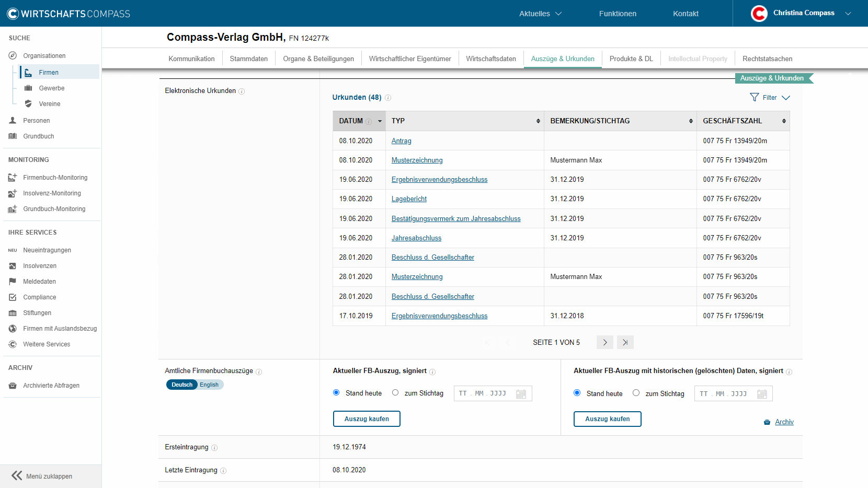This screenshot has width=868, height=488.
Task: Sort by GESCHÄFTSZAHL column
Action: click(x=743, y=121)
